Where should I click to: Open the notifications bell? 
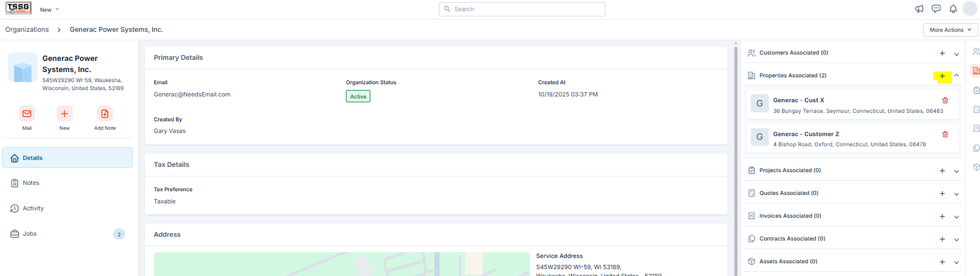[953, 9]
